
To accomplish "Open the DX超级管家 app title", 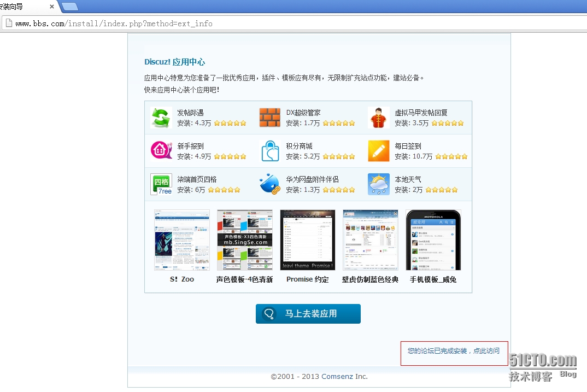I will coord(303,113).
